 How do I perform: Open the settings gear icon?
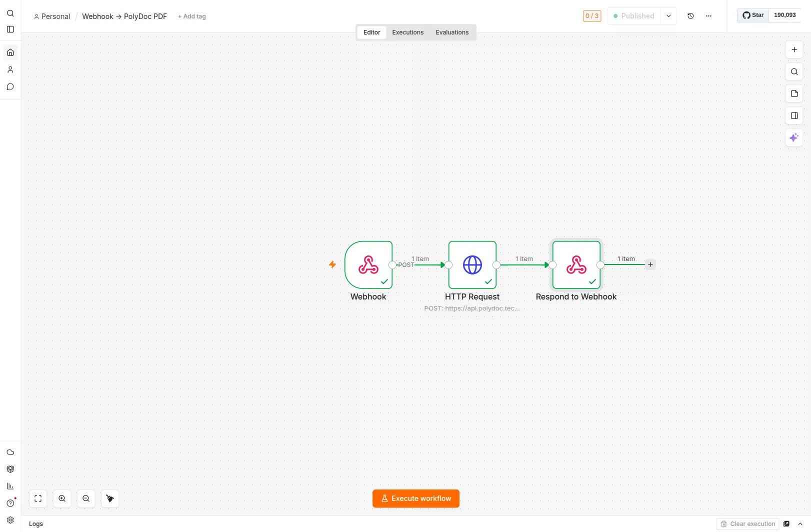point(10,520)
